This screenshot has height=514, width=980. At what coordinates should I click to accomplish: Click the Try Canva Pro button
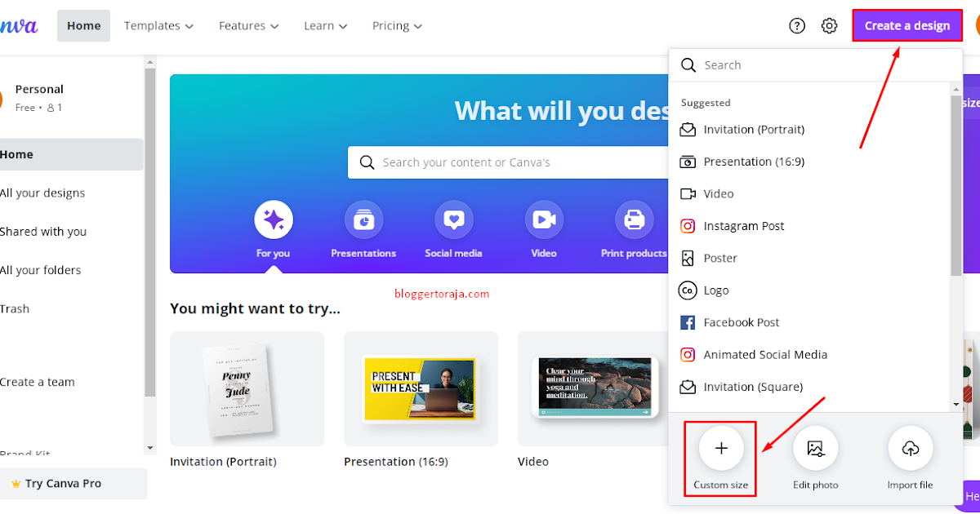click(73, 484)
